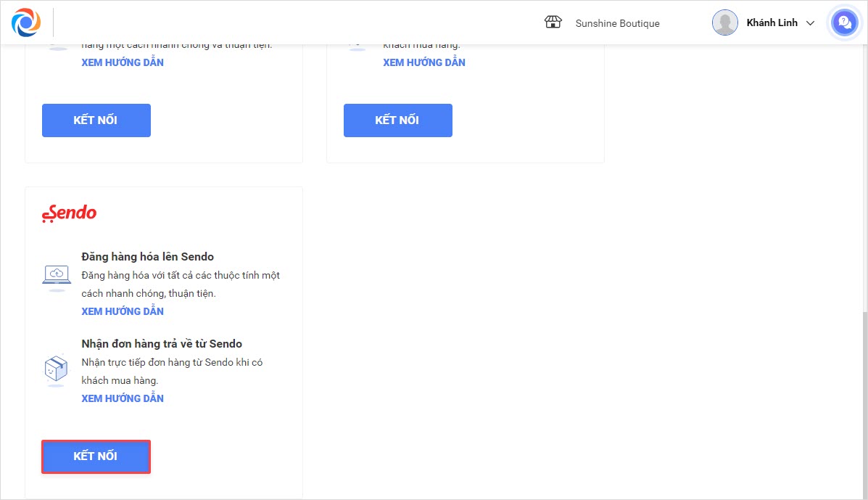Open XEM HƯỚNG DẪN in the top-right card
Viewport: 868px width, 500px height.
click(x=424, y=62)
